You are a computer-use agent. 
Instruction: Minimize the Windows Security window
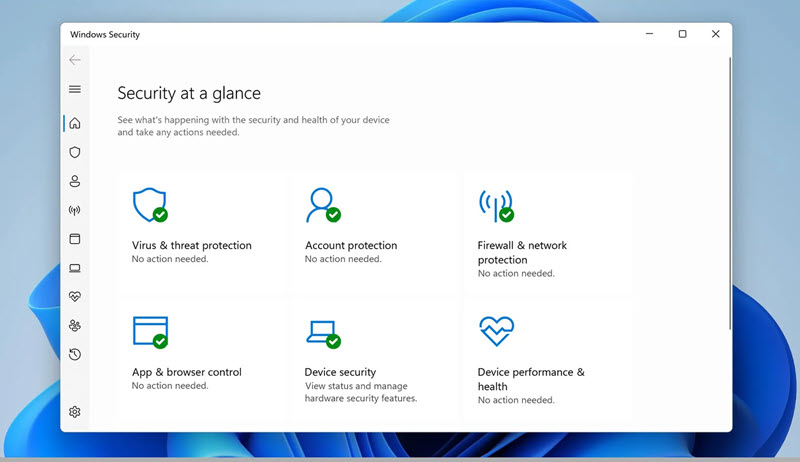pos(649,34)
